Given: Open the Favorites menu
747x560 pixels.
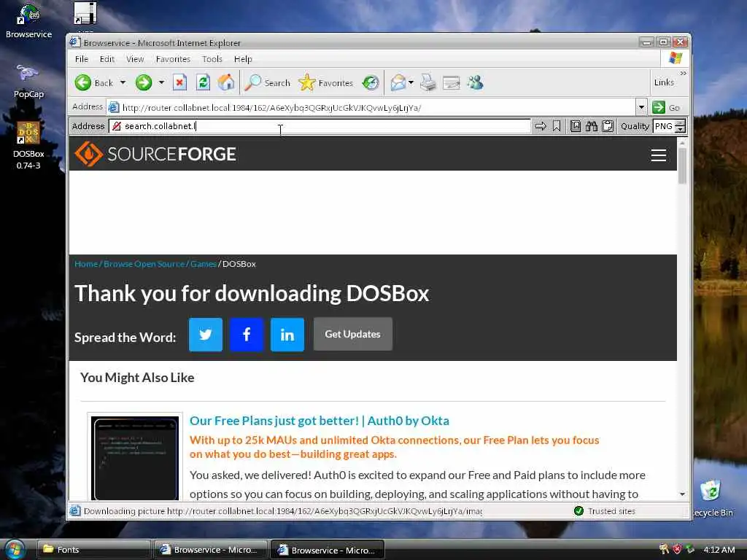Looking at the screenshot, I should click(173, 59).
